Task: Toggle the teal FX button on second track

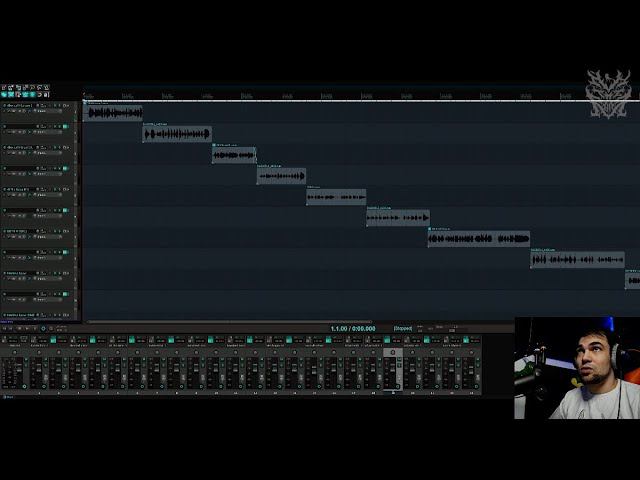Action: coord(65,127)
